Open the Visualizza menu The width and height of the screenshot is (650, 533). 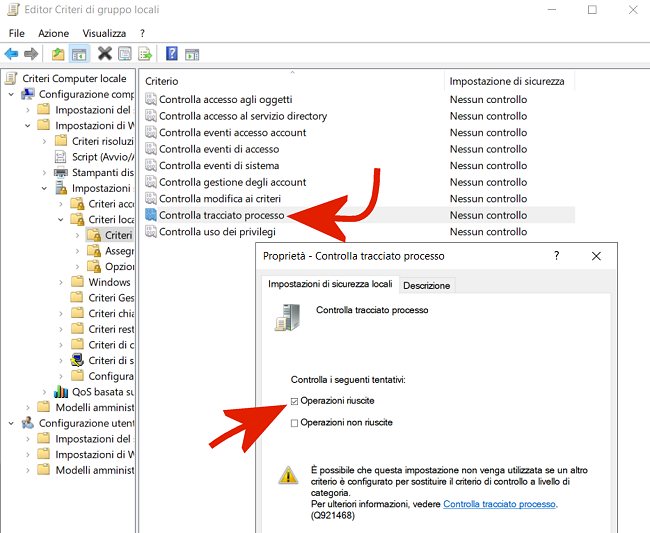coord(104,33)
